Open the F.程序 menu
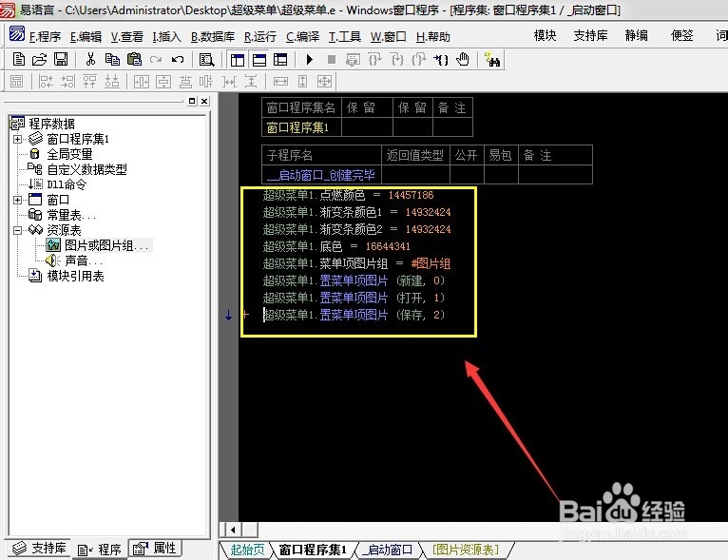Screen dimensions: 728x560 pos(45,37)
